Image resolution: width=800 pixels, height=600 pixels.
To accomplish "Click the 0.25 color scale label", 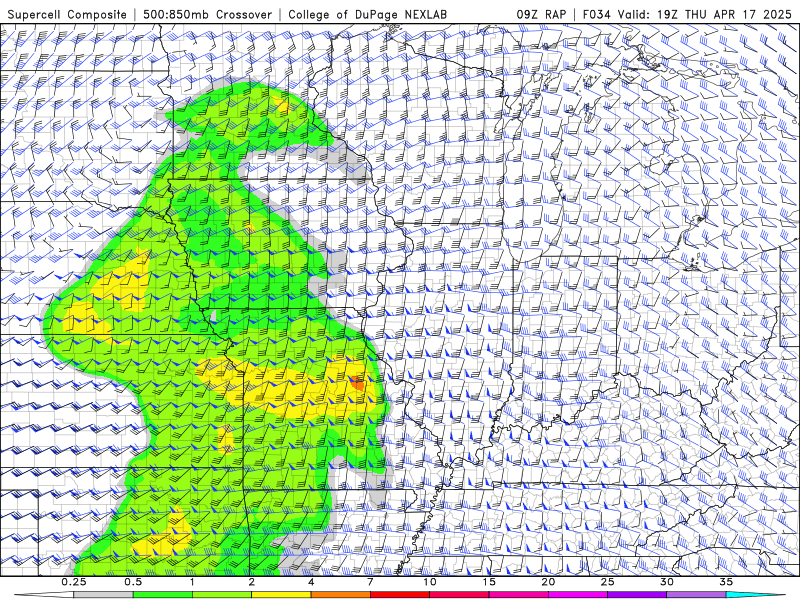I will click(x=74, y=582).
